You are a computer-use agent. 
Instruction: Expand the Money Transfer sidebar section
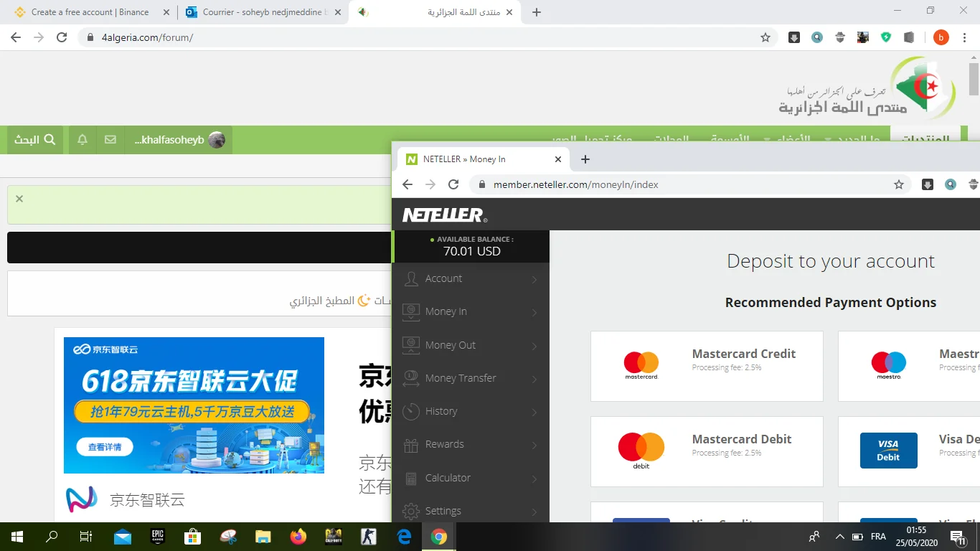pyautogui.click(x=471, y=378)
